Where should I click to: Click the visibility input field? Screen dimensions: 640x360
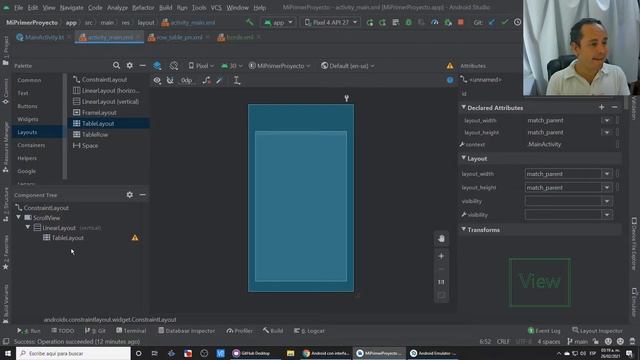tap(563, 201)
